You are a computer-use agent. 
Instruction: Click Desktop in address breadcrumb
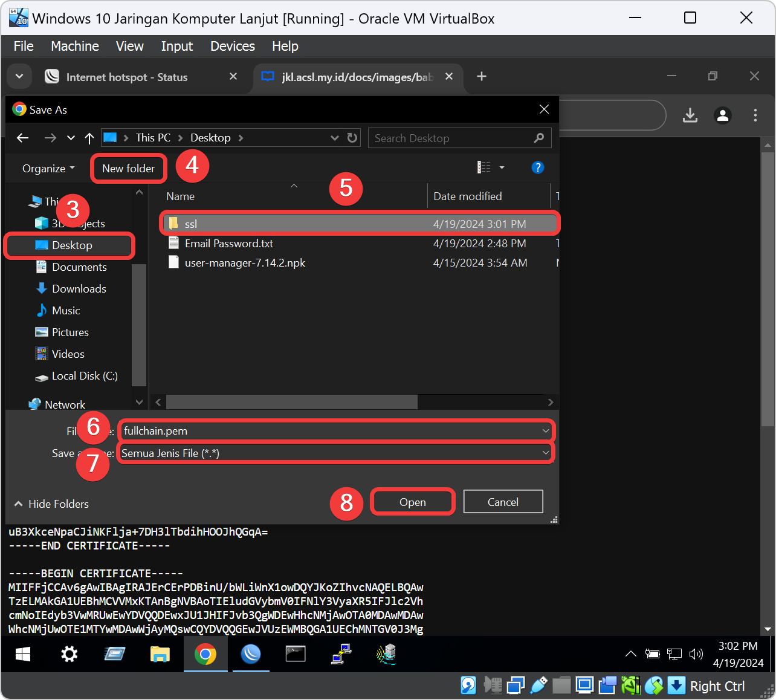point(210,138)
